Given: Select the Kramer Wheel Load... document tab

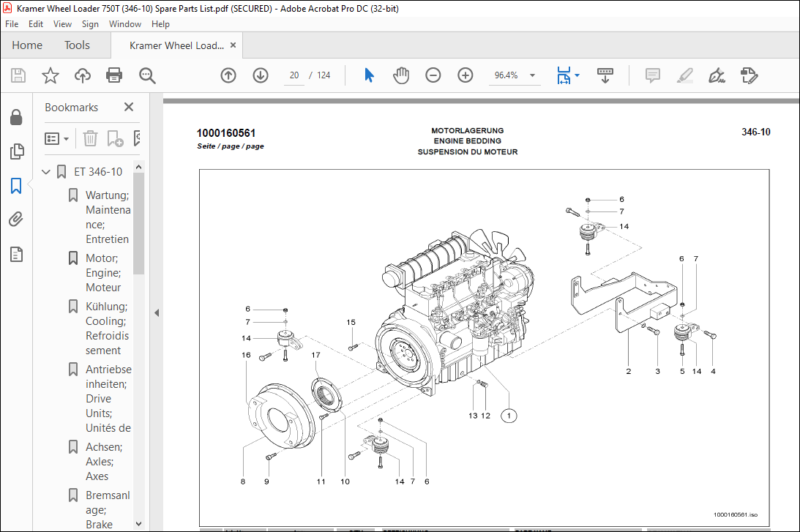Looking at the screenshot, I should pyautogui.click(x=176, y=45).
